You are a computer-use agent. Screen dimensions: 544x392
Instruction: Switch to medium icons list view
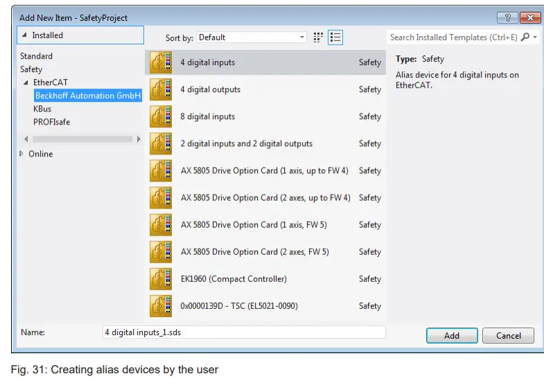tap(335, 37)
